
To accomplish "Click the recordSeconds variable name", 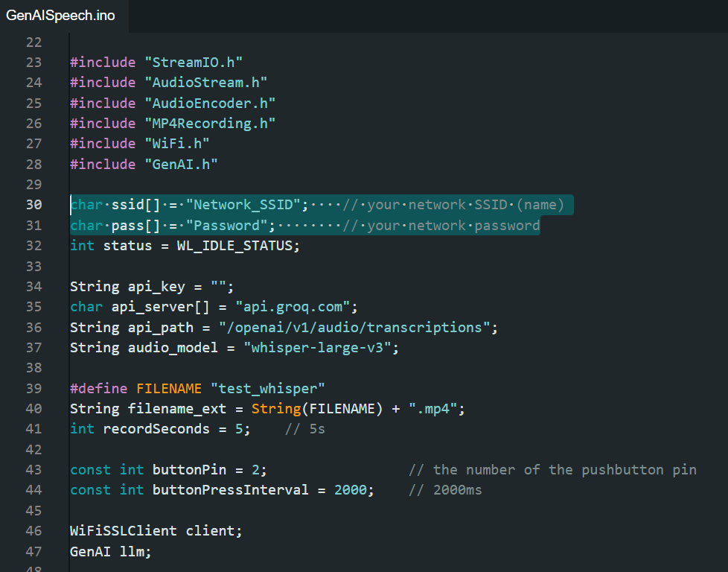I will click(x=156, y=429).
